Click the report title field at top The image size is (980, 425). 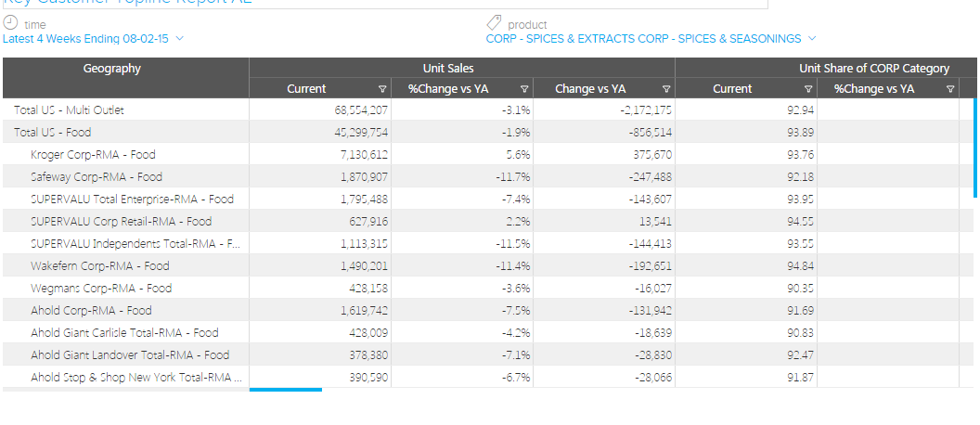coord(384,3)
